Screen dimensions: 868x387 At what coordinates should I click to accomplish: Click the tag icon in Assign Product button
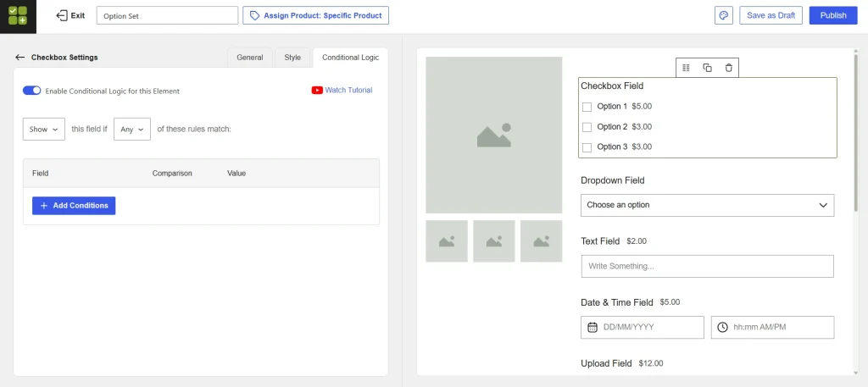tap(254, 15)
